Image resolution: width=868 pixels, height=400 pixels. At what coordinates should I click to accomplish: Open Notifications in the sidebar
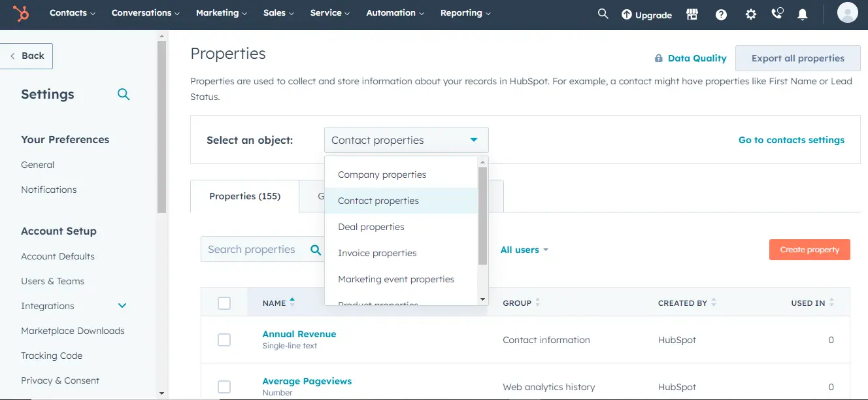click(49, 190)
